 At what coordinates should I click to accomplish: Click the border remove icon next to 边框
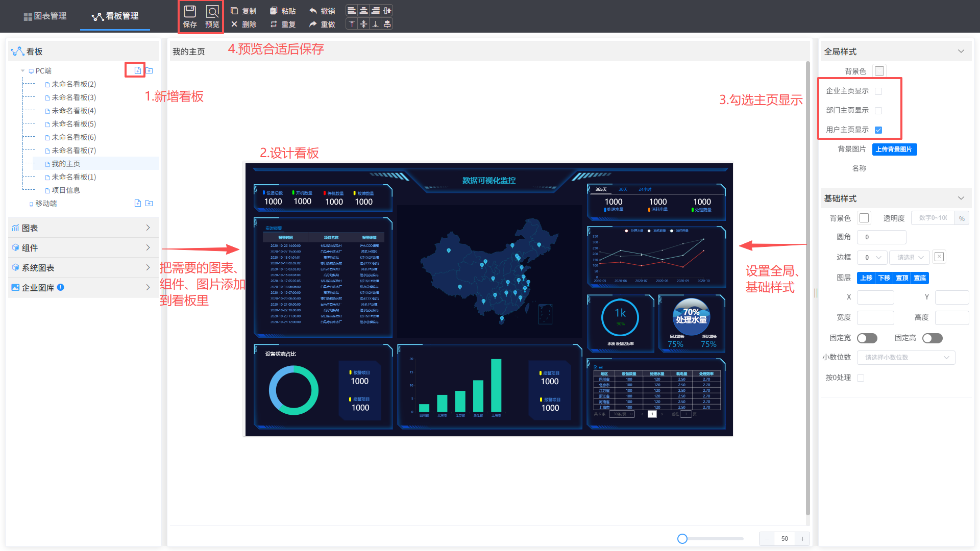coord(939,257)
